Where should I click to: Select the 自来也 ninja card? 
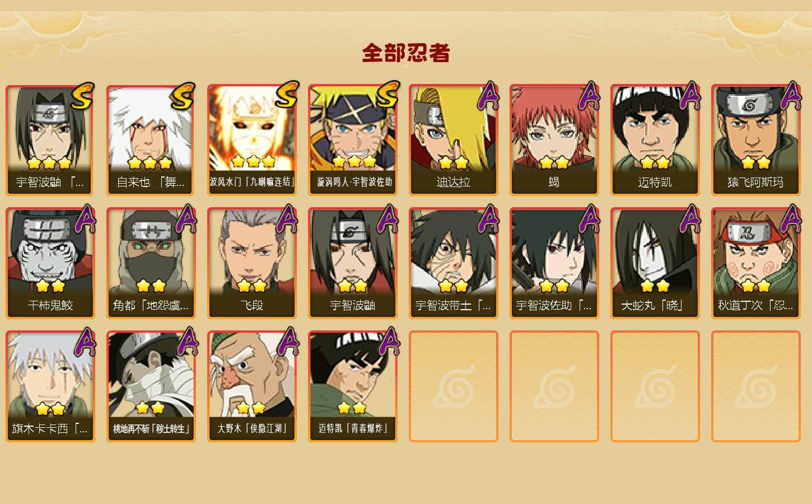tap(151, 140)
